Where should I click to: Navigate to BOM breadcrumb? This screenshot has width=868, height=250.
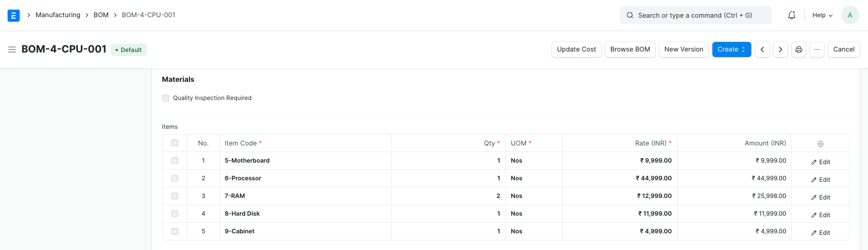101,15
